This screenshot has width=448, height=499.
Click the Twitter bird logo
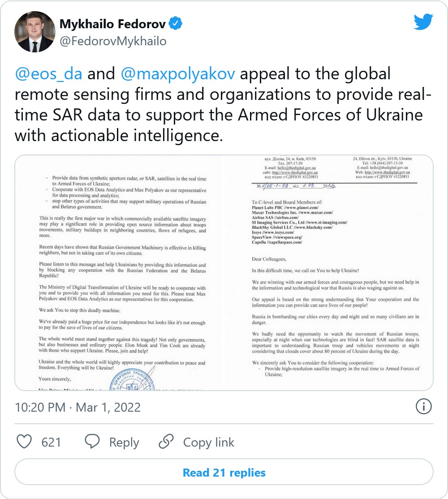tap(423, 22)
